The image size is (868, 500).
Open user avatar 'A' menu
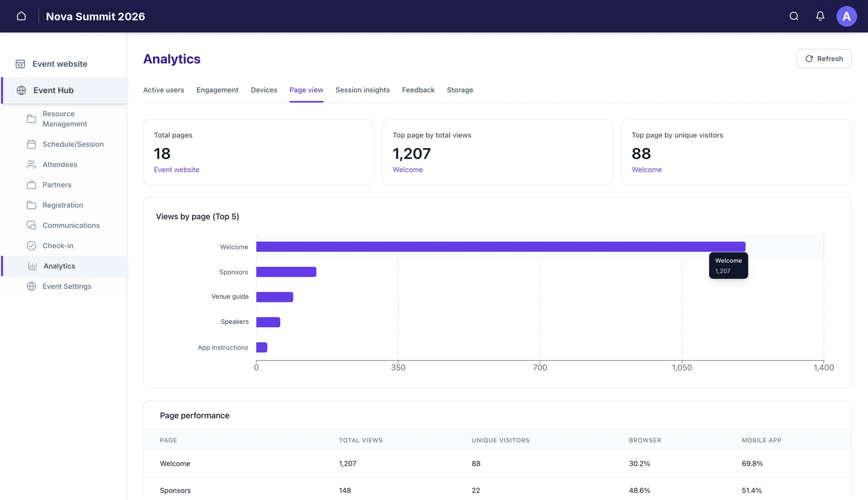pyautogui.click(x=846, y=16)
